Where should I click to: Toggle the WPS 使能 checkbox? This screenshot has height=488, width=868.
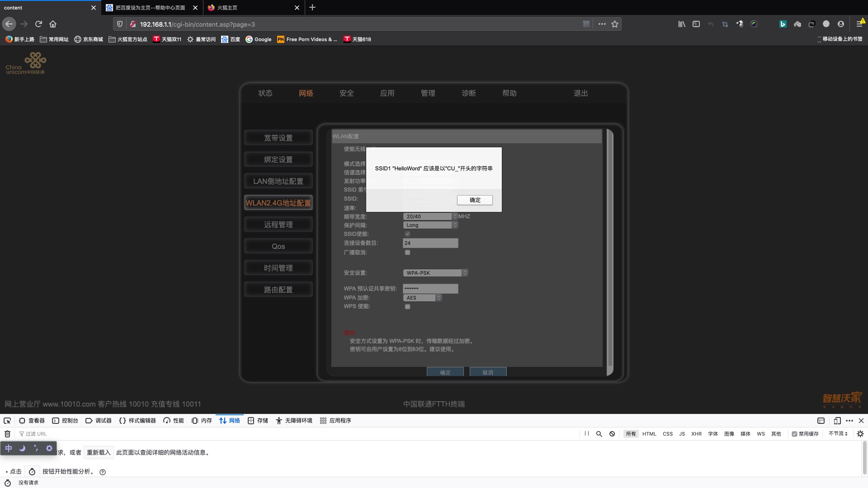tap(407, 307)
